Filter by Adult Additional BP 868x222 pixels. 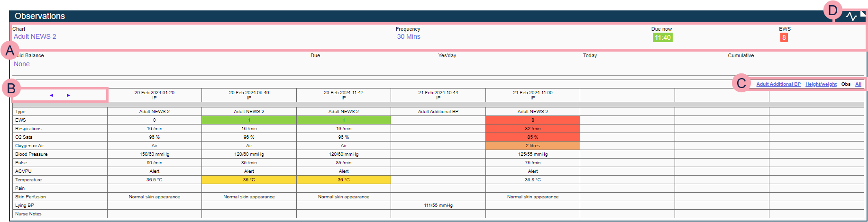[778, 84]
